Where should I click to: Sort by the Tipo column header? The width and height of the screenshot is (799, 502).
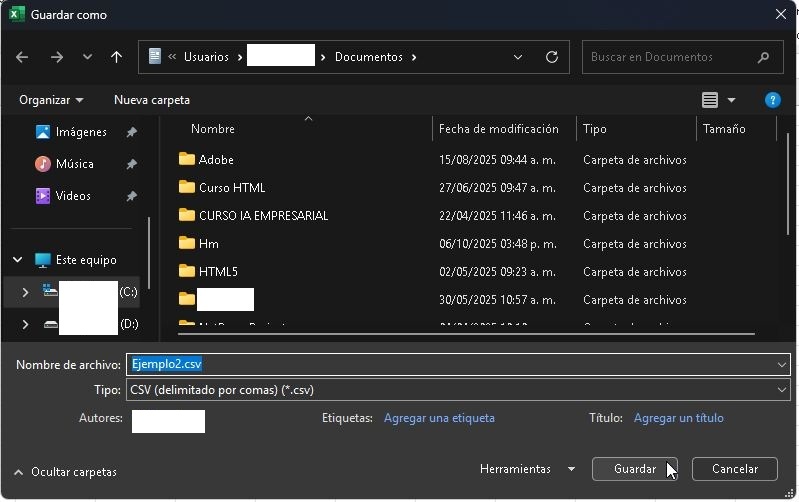[594, 129]
